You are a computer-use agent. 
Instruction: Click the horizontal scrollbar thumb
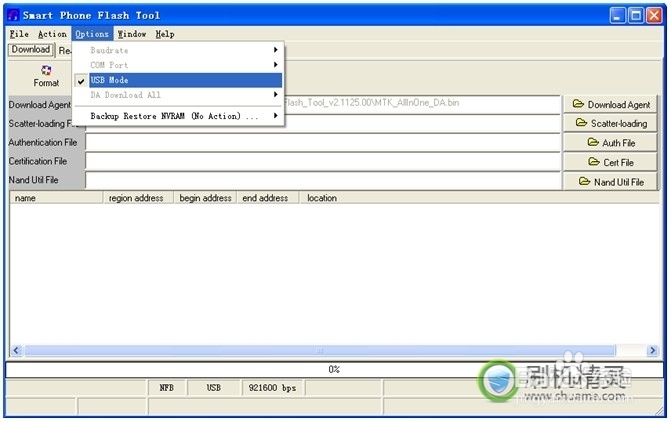click(x=320, y=351)
